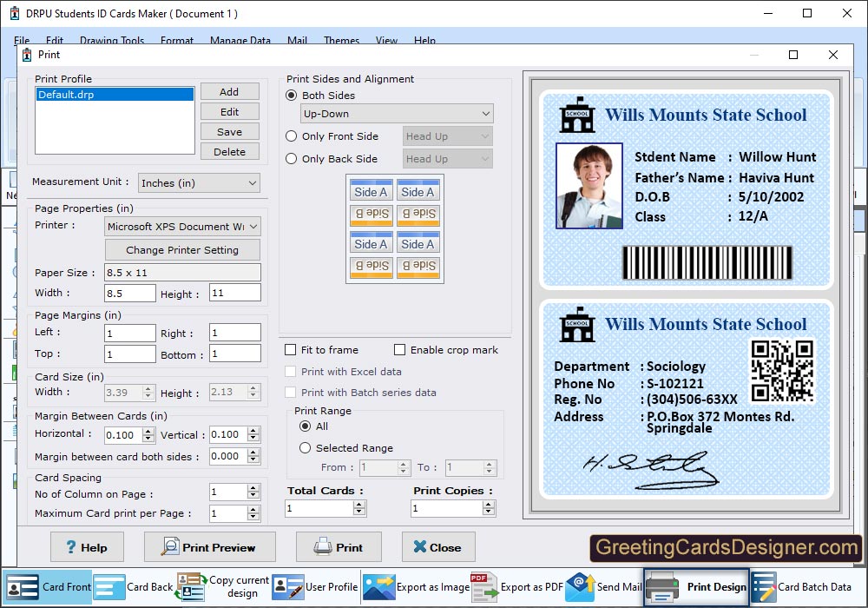Click Delete print profile button
Image resolution: width=868 pixels, height=608 pixels.
(x=229, y=152)
